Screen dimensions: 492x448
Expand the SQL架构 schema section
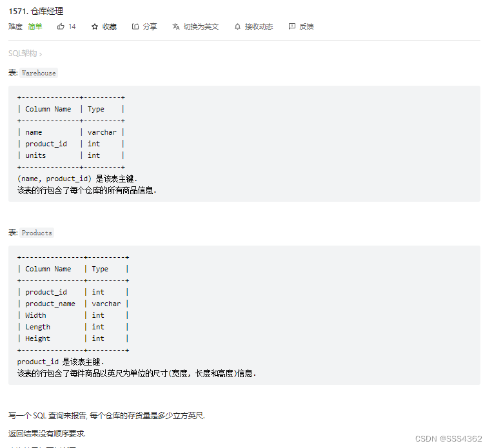[x=25, y=54]
